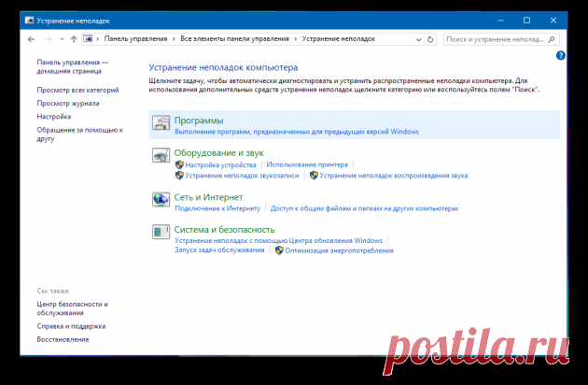Image resolution: width=588 pixels, height=385 pixels.
Task: Click the window title bar app icon
Action: point(29,21)
